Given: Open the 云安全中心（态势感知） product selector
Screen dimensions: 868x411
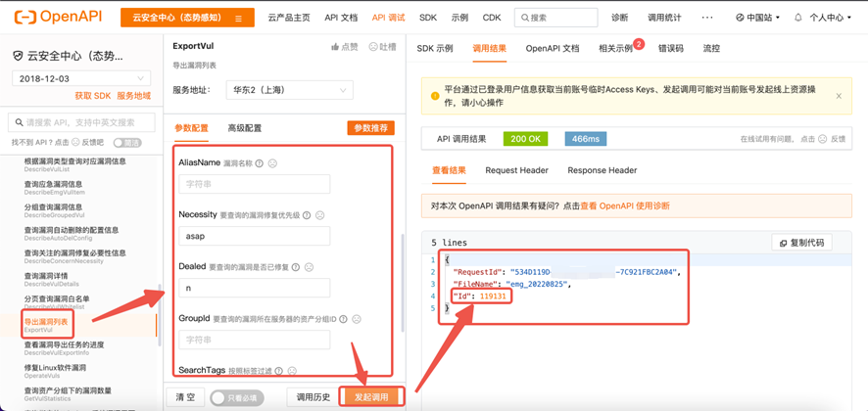Looking at the screenshot, I should click(x=188, y=18).
